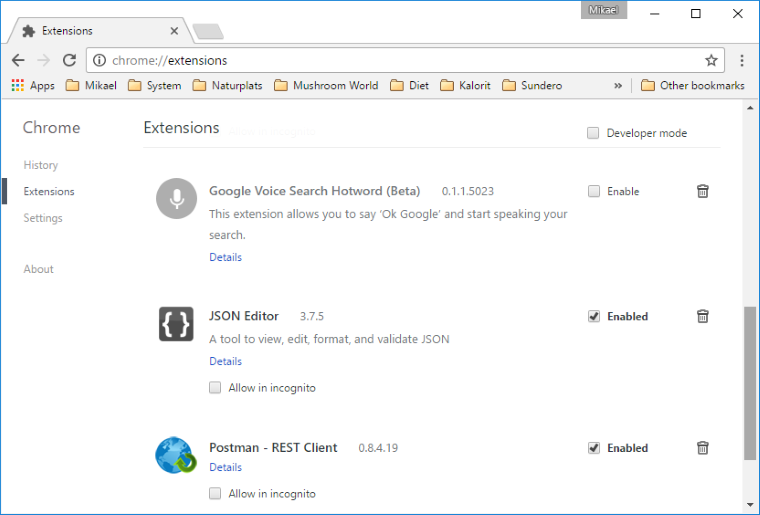
Task: Allow JSON Editor in incognito
Action: click(x=215, y=387)
